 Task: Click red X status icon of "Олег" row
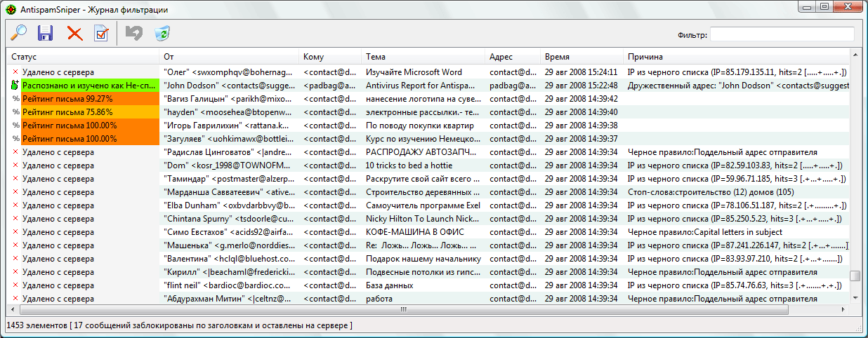click(x=15, y=72)
